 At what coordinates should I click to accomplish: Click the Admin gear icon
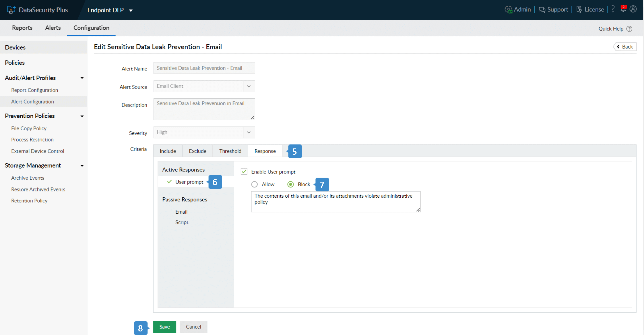pos(508,10)
